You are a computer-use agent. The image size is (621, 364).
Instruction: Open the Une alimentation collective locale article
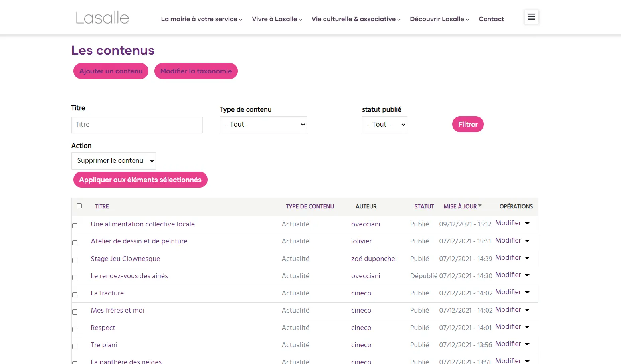(x=143, y=224)
